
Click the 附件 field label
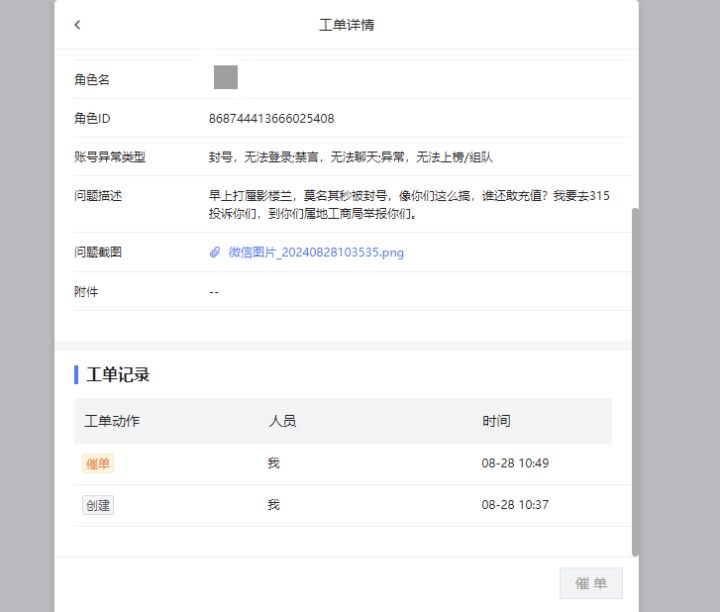point(86,292)
